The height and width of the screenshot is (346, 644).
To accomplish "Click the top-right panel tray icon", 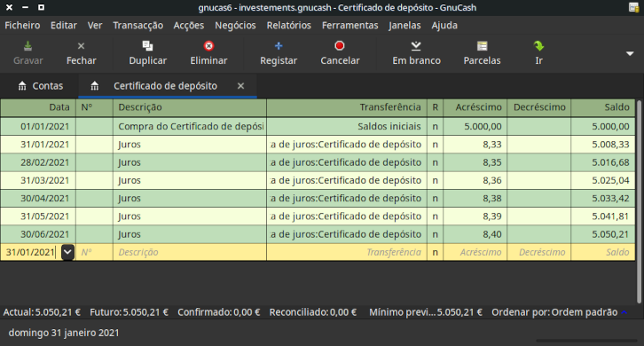I will (x=634, y=7).
